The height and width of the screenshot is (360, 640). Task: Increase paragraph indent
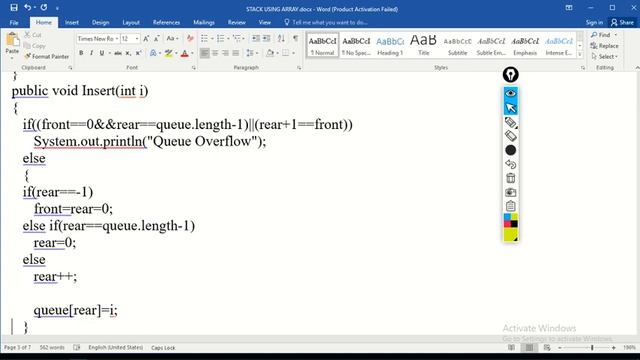click(267, 39)
